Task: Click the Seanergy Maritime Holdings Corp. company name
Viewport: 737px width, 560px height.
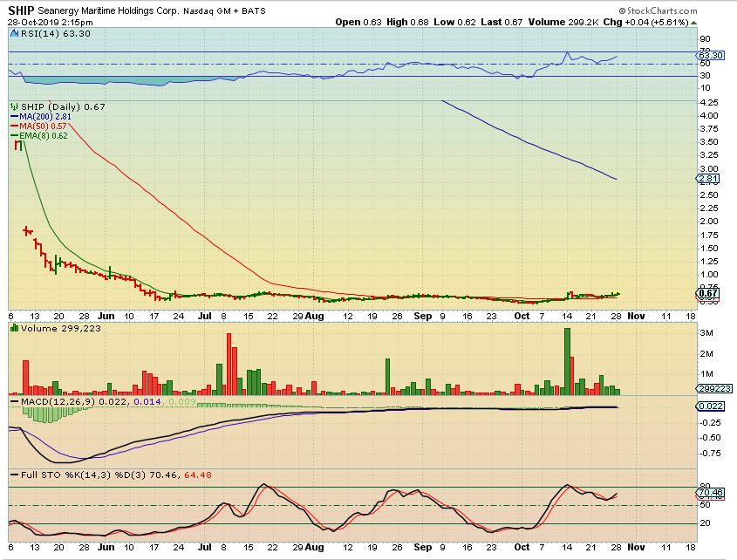Action: [108, 10]
